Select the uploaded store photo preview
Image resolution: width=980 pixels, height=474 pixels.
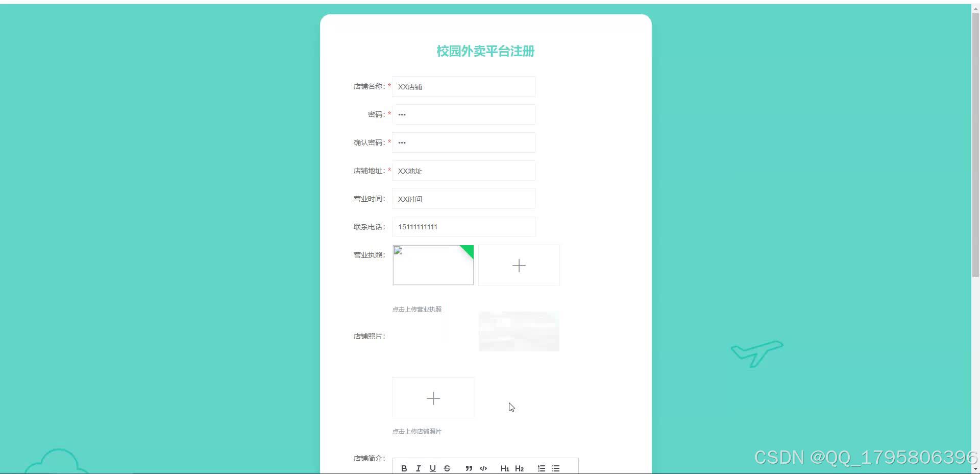click(x=519, y=331)
